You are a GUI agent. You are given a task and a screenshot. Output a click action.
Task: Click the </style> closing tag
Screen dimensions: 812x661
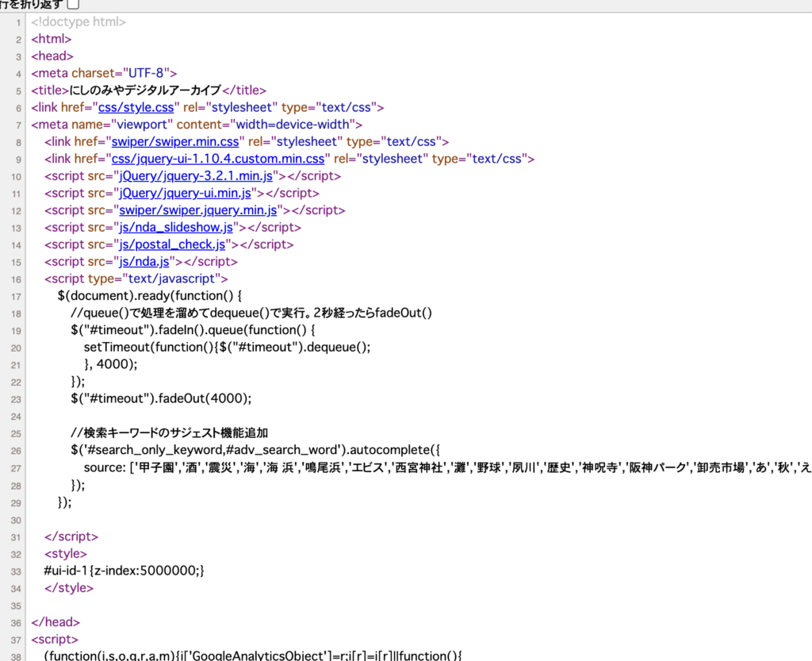pyautogui.click(x=69, y=587)
